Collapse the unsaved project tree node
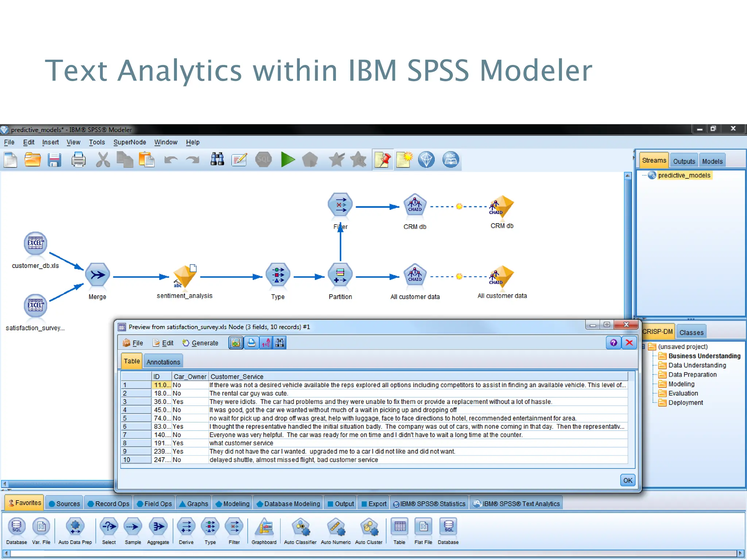This screenshot has width=747, height=560. pos(644,346)
